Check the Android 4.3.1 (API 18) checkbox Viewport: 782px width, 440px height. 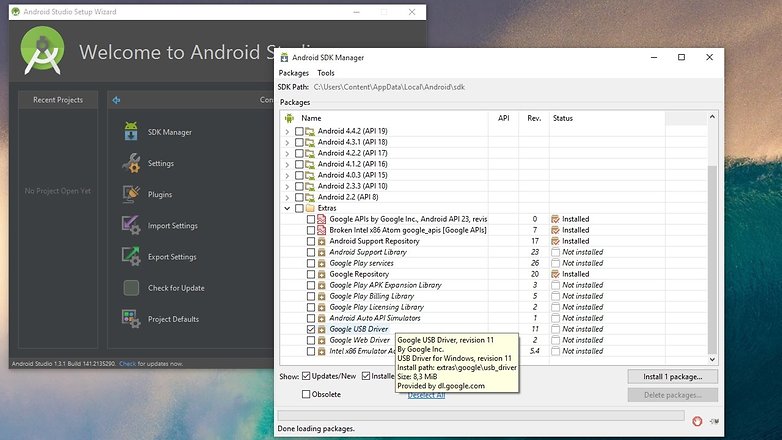click(x=299, y=142)
